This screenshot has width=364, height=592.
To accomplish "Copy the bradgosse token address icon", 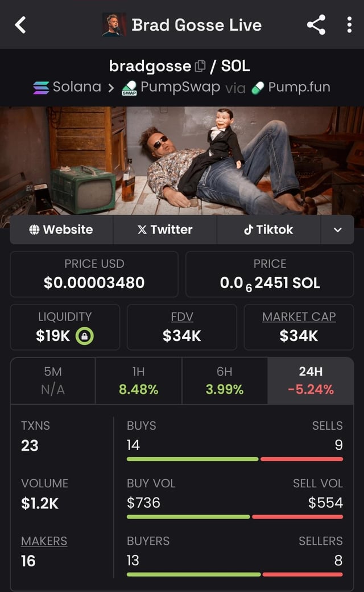I will [200, 67].
